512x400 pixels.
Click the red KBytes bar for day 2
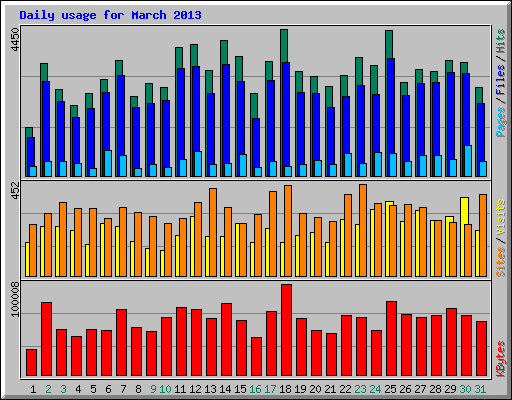click(46, 339)
